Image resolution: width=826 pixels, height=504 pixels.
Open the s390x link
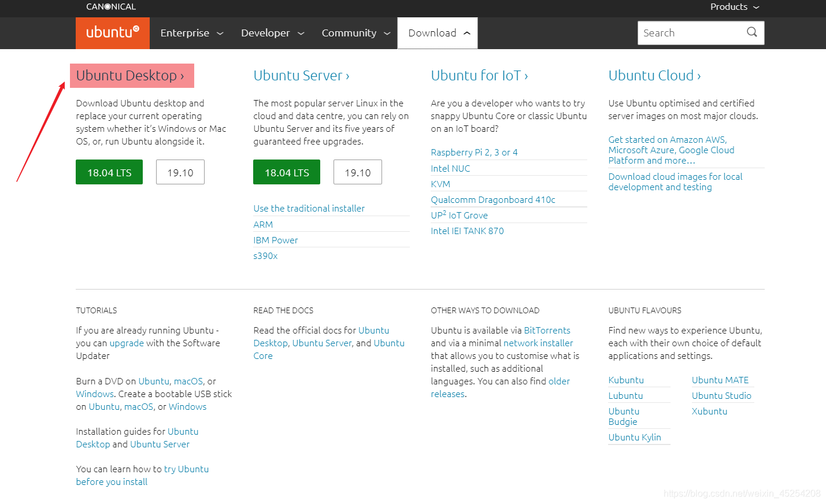pos(265,255)
